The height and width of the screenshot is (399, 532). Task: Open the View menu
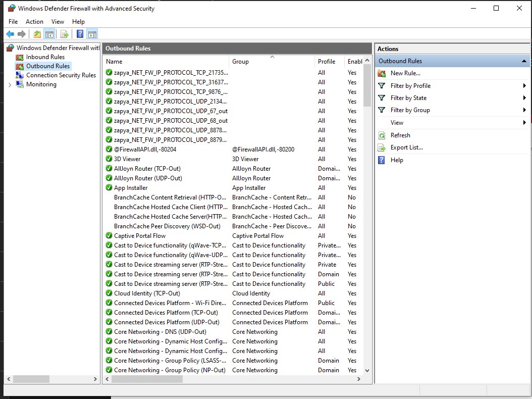(x=58, y=22)
